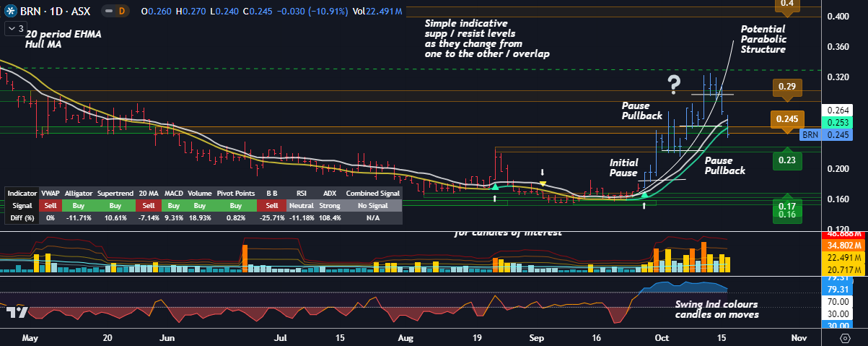
Task: Click the 0.245 orange price label
Action: 787,119
